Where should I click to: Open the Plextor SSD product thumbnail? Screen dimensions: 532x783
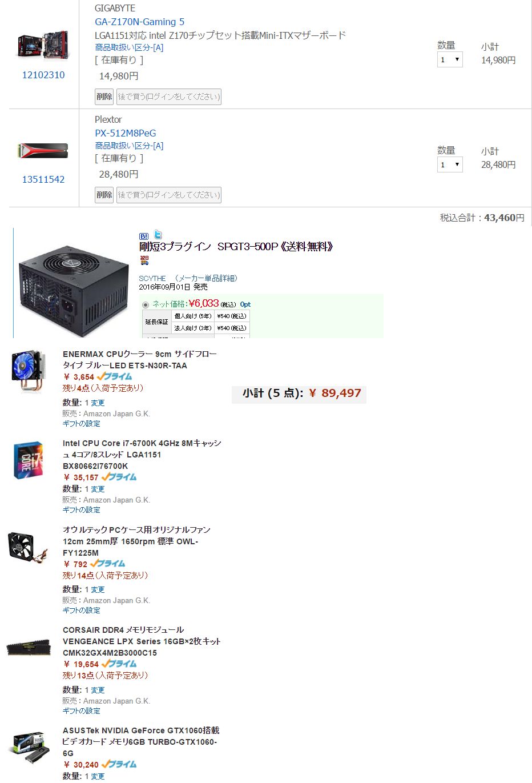click(x=43, y=151)
